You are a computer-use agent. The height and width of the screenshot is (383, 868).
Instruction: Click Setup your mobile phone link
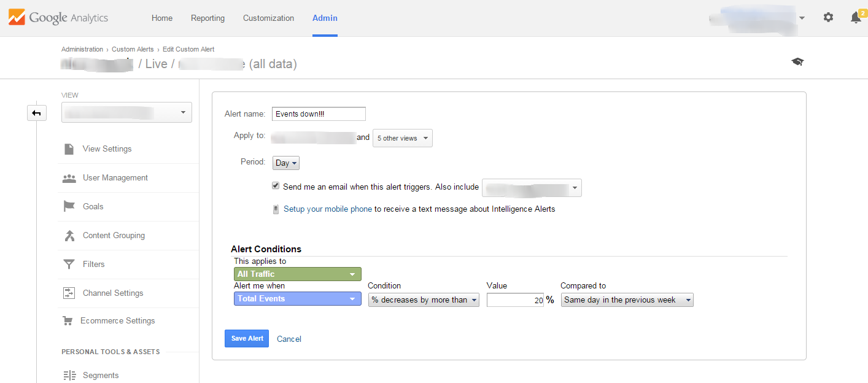pyautogui.click(x=327, y=209)
